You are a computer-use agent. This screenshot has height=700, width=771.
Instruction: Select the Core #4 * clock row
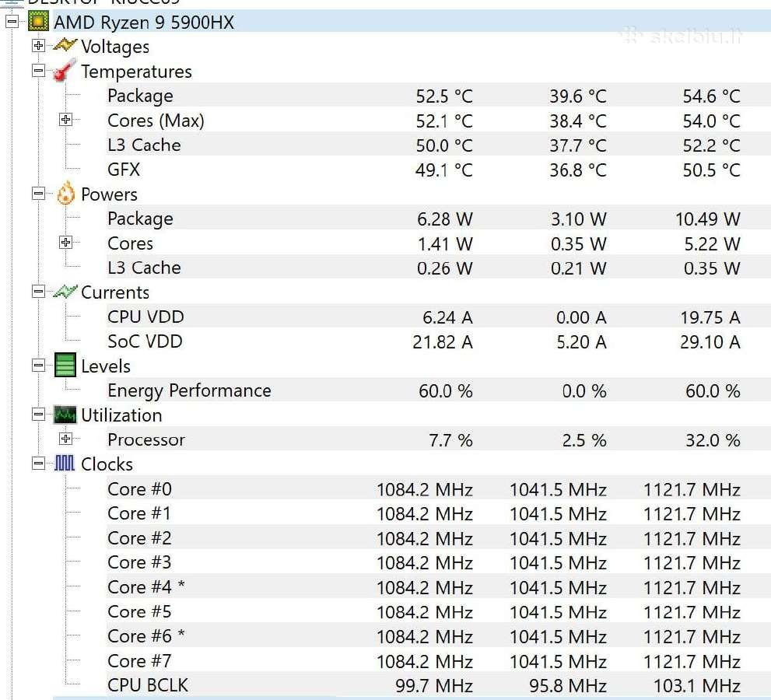[439, 587]
